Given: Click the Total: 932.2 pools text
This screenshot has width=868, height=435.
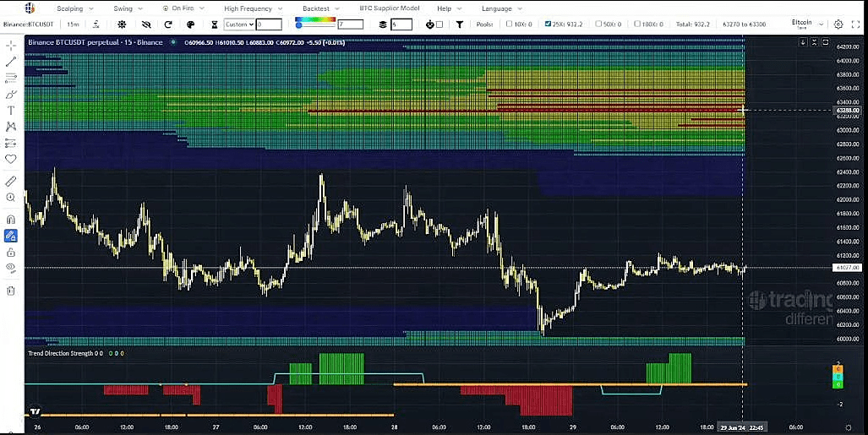Looking at the screenshot, I should point(692,24).
